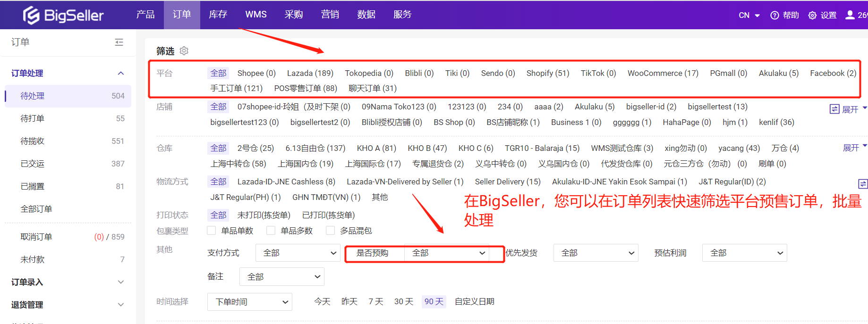Filter by 未打印(拣货单)
Image resolution: width=868 pixels, height=324 pixels.
click(264, 215)
